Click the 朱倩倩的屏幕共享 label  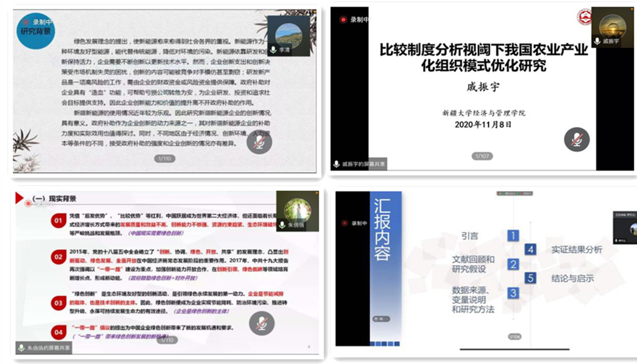44,348
